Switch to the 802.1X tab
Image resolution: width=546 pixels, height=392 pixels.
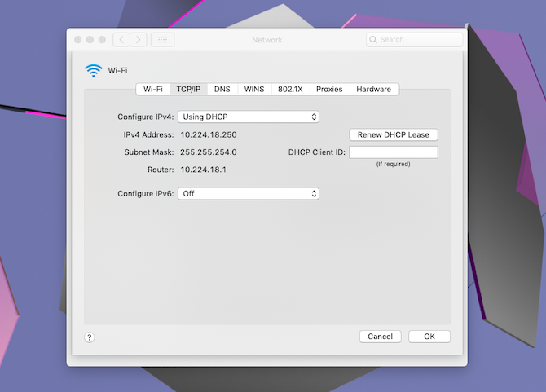coord(290,89)
